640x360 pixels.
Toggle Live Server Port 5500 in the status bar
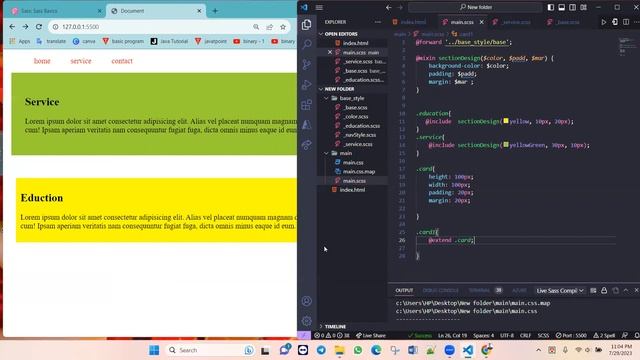click(x=571, y=336)
